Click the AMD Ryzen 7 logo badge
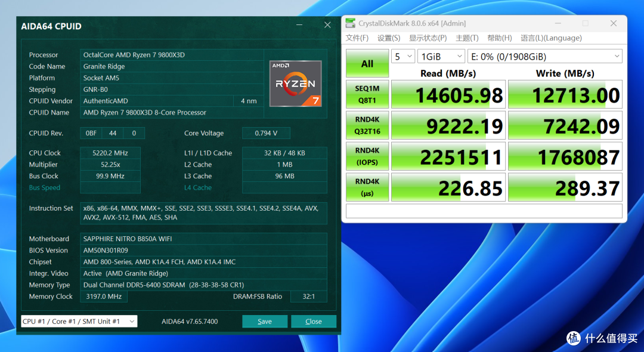 (x=295, y=84)
